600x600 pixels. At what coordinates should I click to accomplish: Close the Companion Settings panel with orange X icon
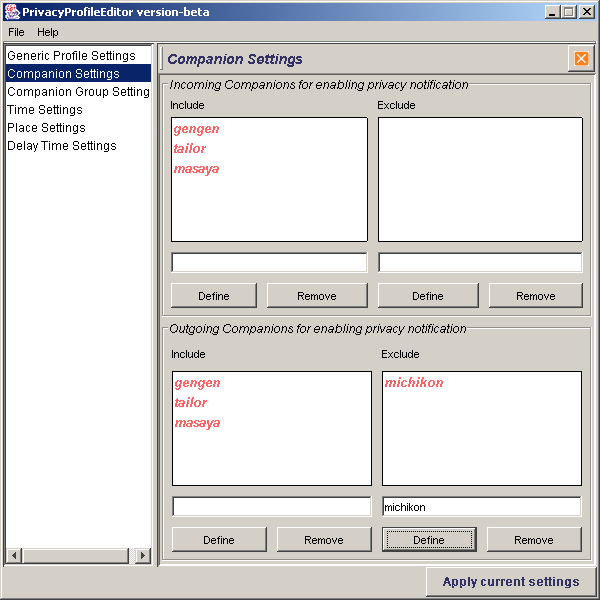click(581, 59)
